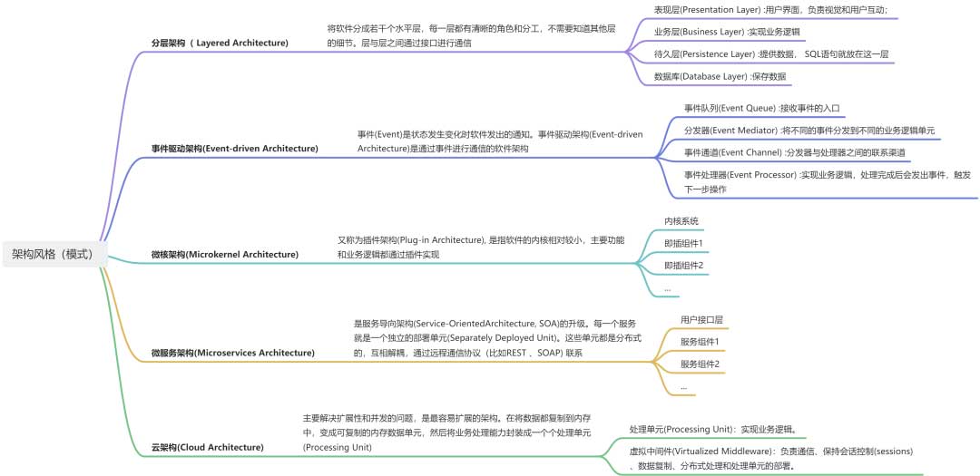The image size is (980, 476).
Task: Select the 事件驱动架构 (Event-driven Architecture) node
Action: [x=234, y=148]
